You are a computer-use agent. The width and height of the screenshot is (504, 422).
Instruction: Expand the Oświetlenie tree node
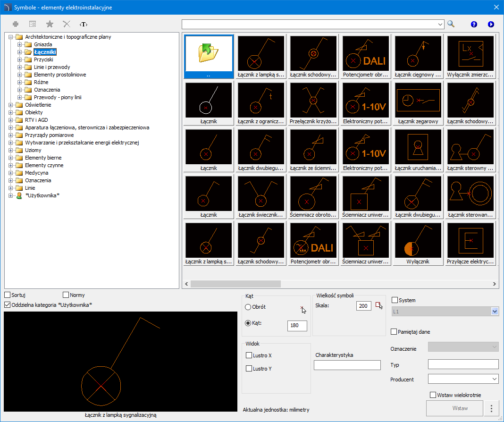11,105
